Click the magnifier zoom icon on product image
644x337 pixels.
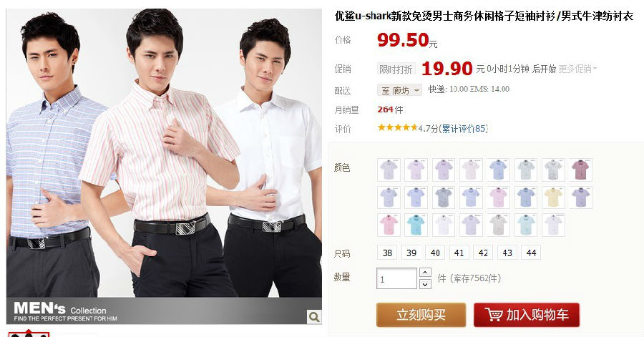[x=314, y=316]
